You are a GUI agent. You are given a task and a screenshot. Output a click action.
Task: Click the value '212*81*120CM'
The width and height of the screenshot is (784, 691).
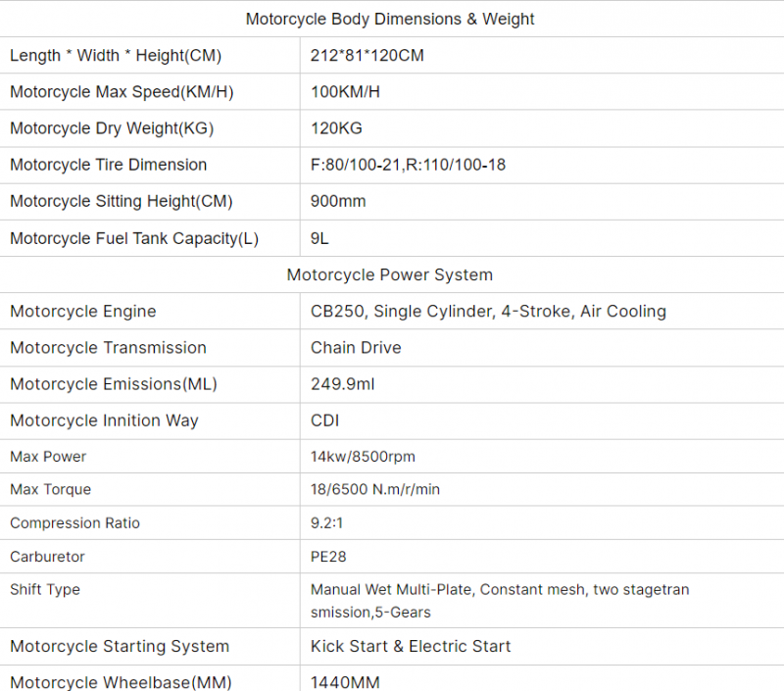pos(367,55)
